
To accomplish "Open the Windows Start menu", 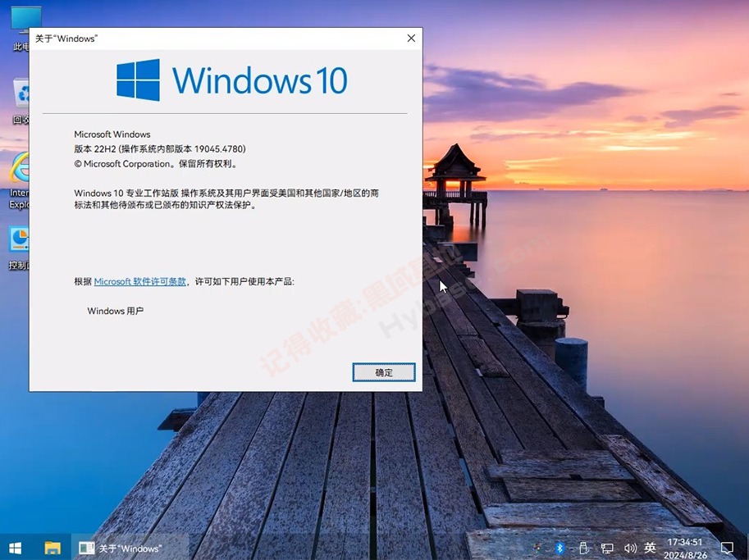I will pyautogui.click(x=16, y=548).
